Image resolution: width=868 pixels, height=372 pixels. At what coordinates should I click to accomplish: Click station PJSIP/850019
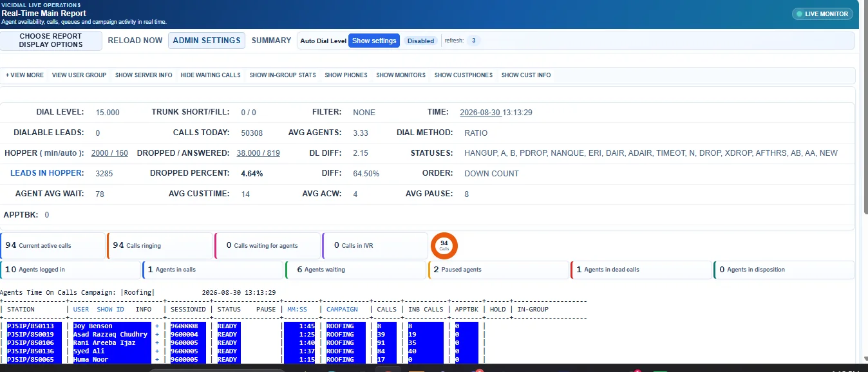click(30, 335)
